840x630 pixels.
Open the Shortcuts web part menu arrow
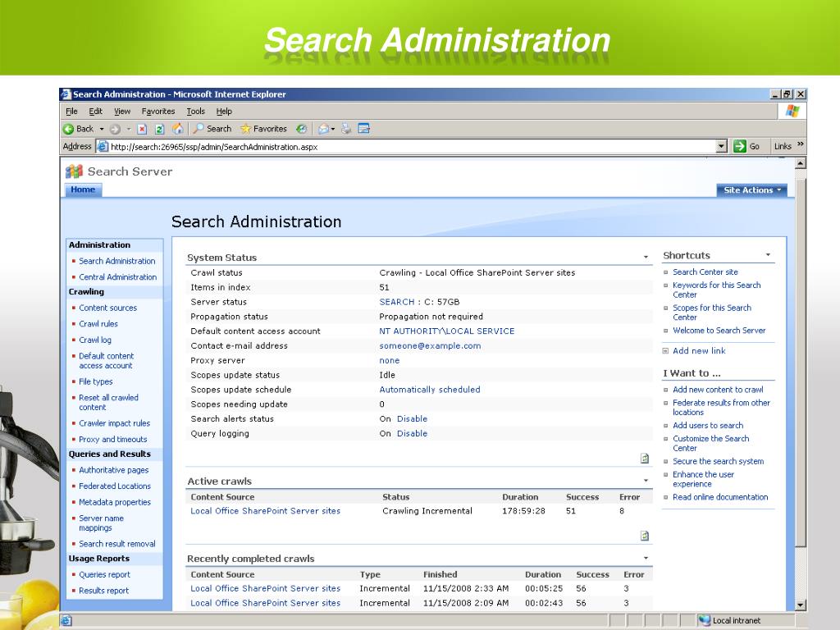(768, 255)
